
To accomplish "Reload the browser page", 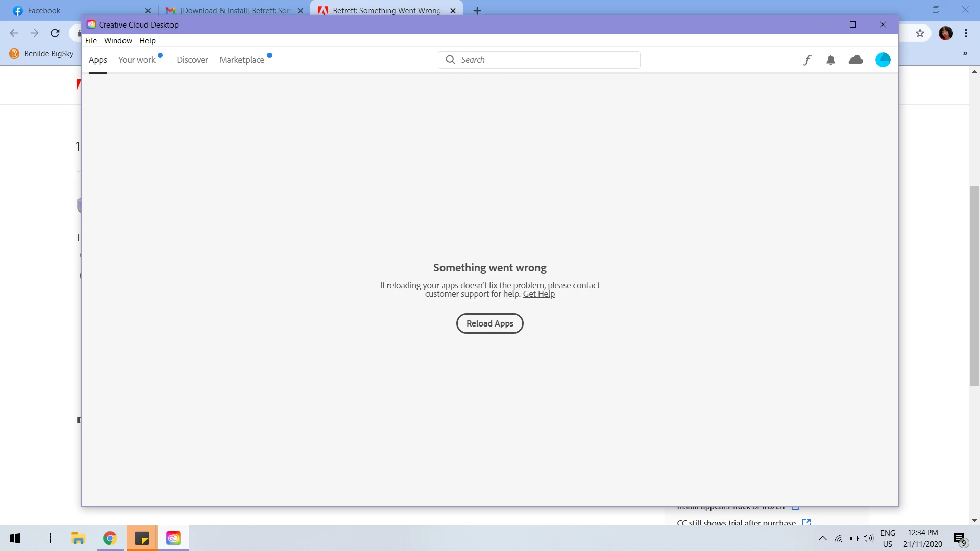I will [x=55, y=33].
